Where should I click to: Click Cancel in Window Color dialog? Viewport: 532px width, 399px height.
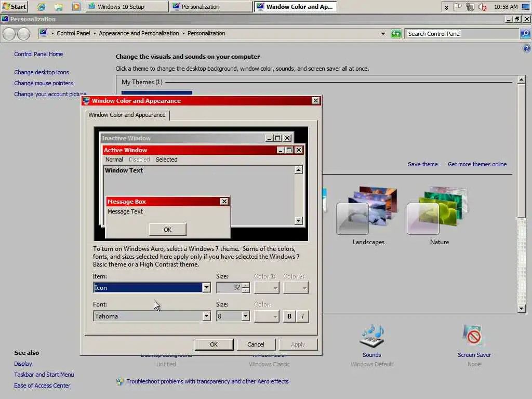pyautogui.click(x=256, y=344)
